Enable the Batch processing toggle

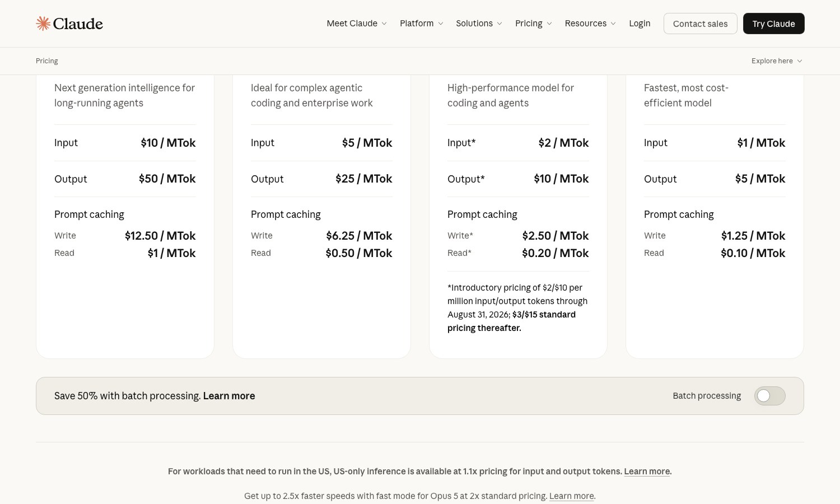tap(769, 396)
